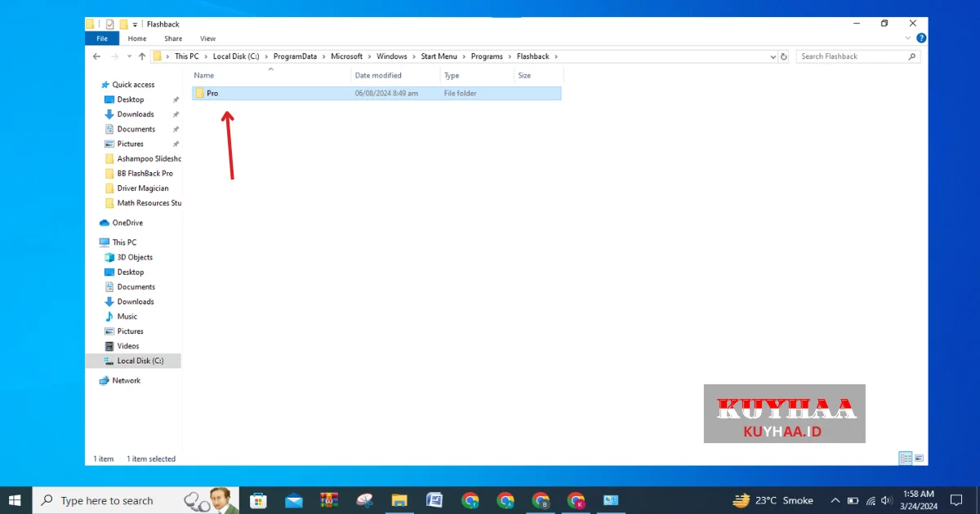Switch to details view in status bar
The image size is (980, 514).
click(906, 459)
